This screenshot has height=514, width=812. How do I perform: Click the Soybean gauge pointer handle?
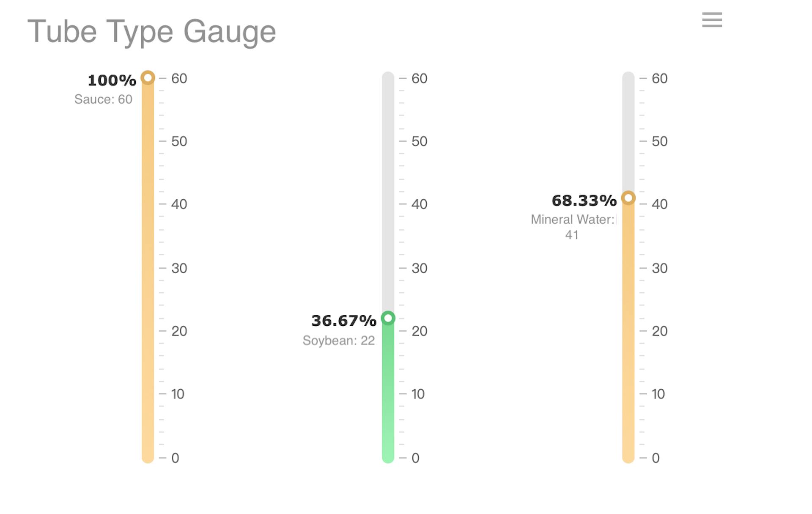(x=387, y=318)
